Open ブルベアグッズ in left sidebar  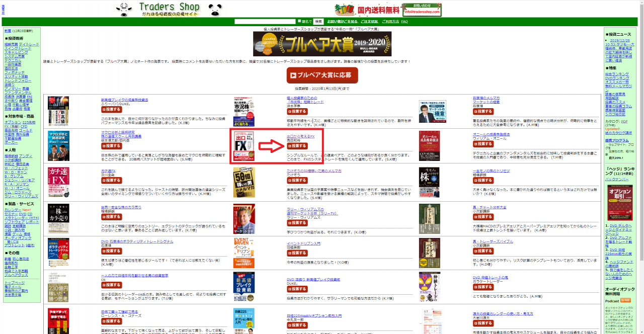point(16,275)
